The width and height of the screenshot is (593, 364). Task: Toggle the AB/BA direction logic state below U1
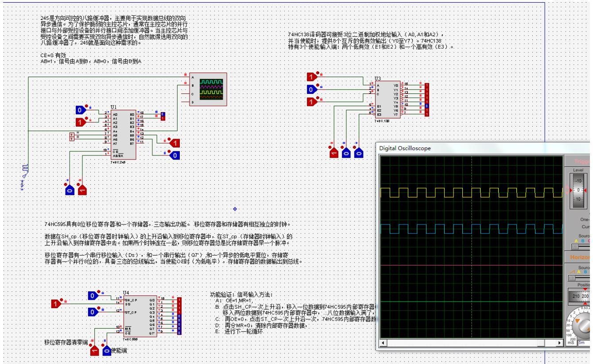(x=81, y=190)
